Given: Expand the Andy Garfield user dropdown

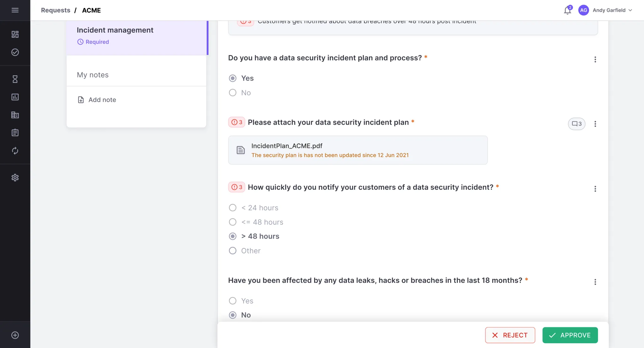Looking at the screenshot, I should [x=605, y=10].
